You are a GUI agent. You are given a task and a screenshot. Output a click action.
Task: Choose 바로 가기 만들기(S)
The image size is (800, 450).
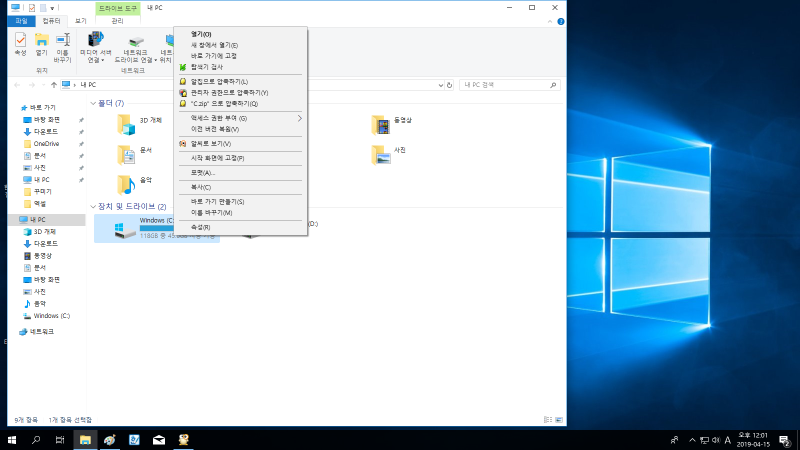tap(240, 202)
